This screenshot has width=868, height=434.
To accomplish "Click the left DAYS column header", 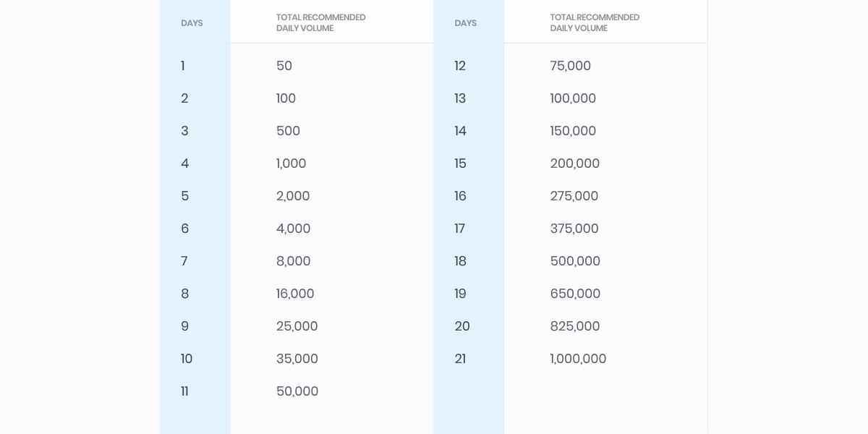I will [x=192, y=23].
